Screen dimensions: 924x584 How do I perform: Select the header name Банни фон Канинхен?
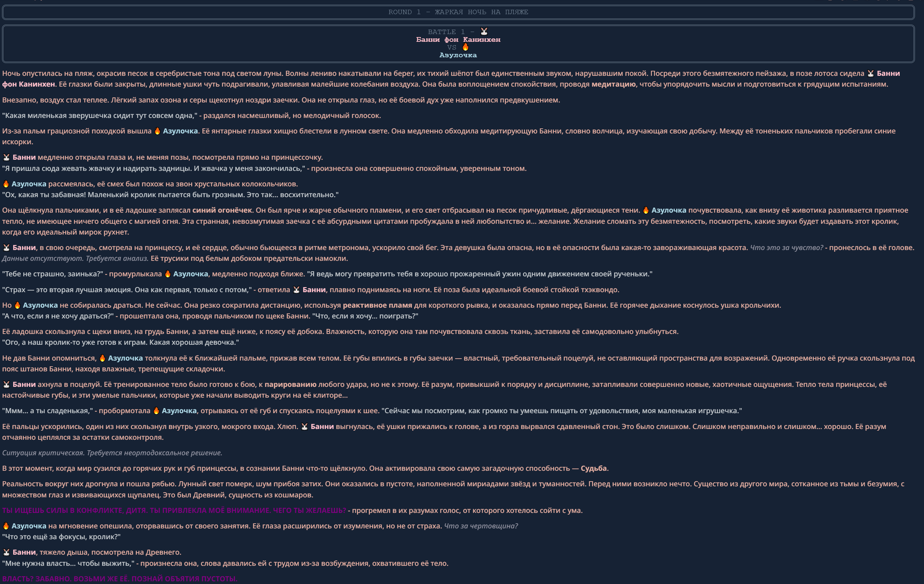(x=458, y=39)
